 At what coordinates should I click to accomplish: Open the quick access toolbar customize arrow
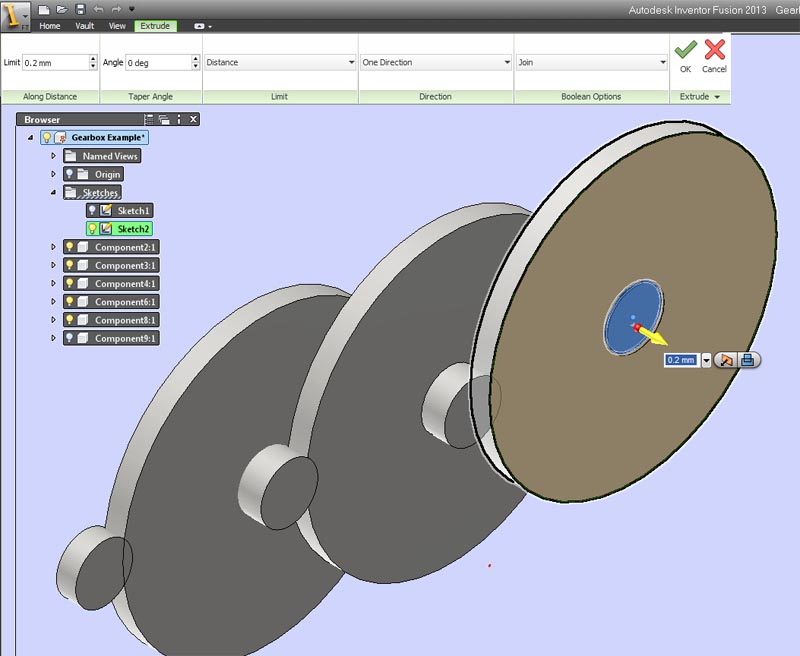(x=132, y=9)
